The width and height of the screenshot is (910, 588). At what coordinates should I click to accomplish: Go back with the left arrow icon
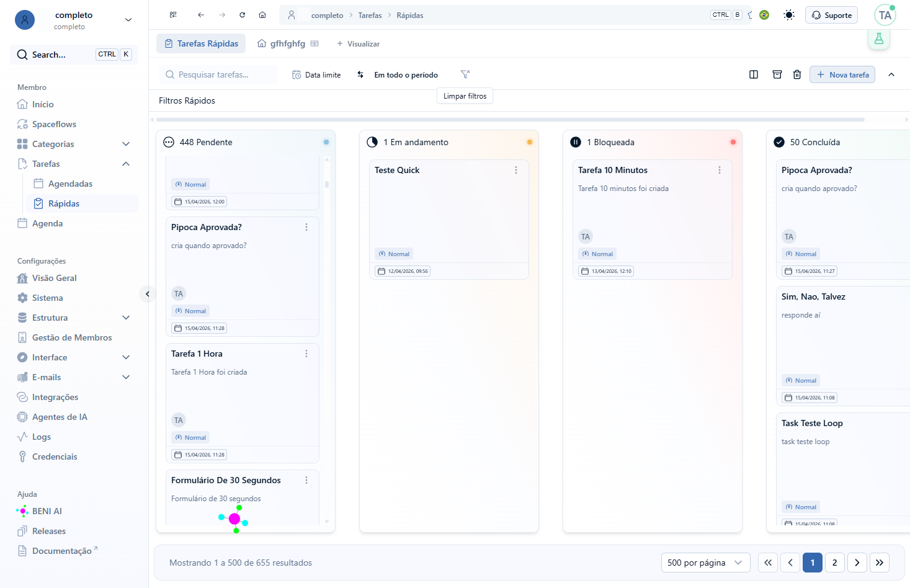point(201,15)
